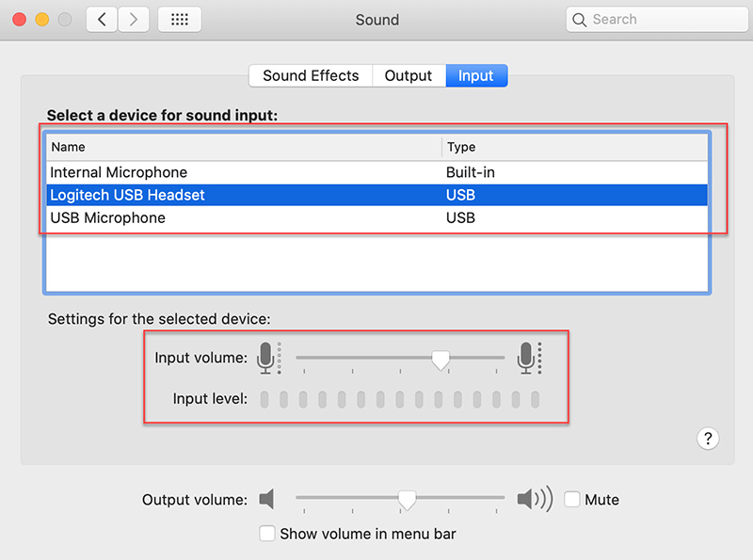Show all preferences grid button

[x=179, y=19]
